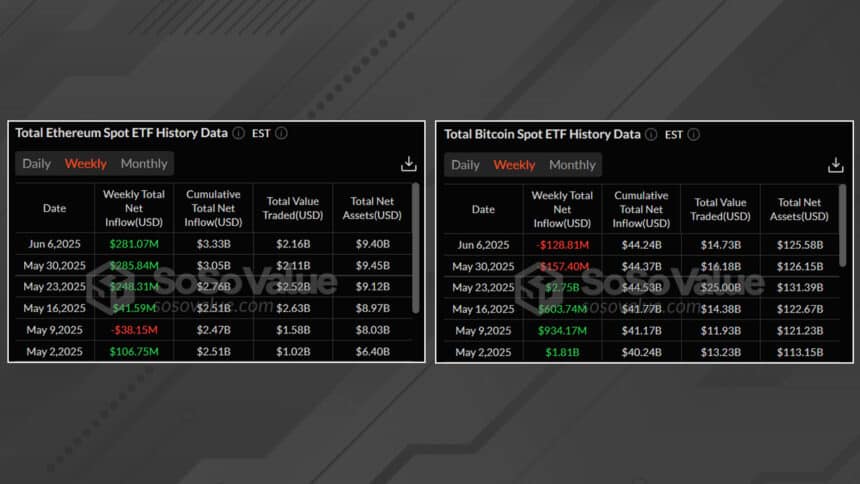This screenshot has width=860, height=484.
Task: Select $8.03B Ethereum net assets
Action: pos(372,330)
